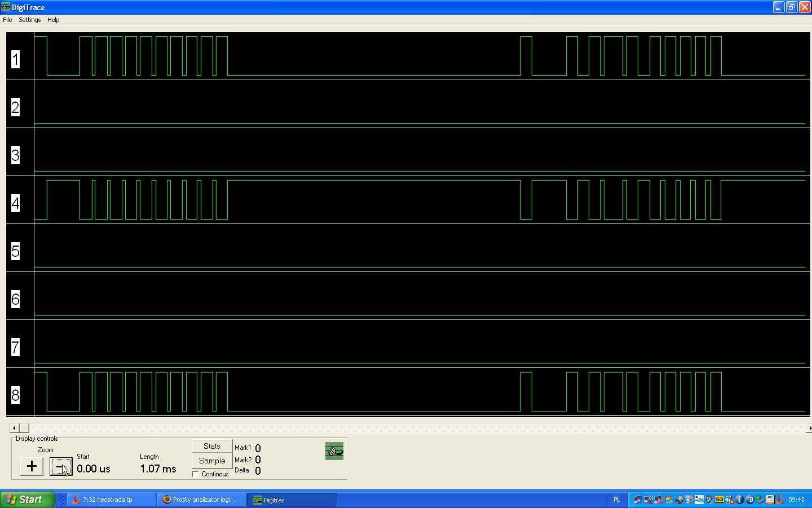Click the DigiTrace title bar app icon
Screen dimensions: 812x508
[6, 7]
